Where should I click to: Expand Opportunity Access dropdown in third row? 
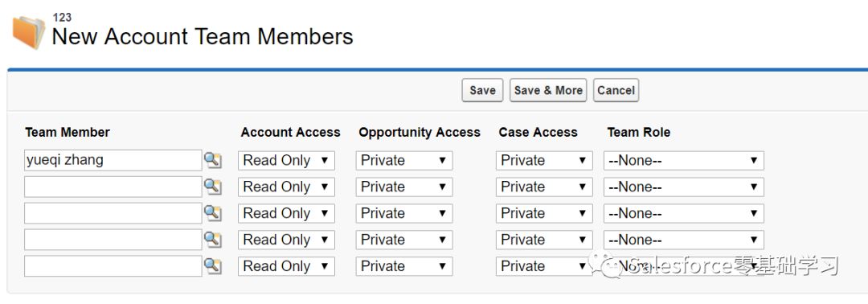(x=404, y=213)
